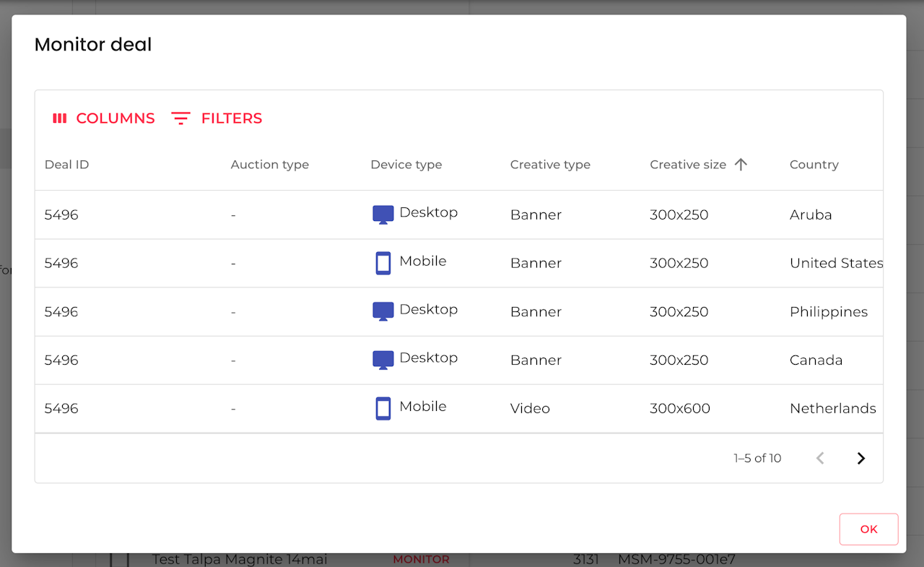
Task: Go to the next page of results
Action: (860, 458)
